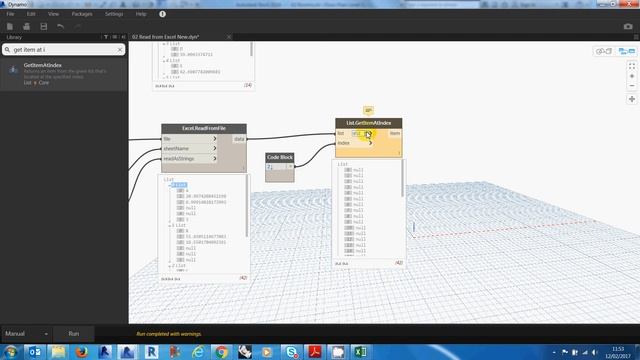Click the Undo toolbar icon
This screenshot has height=360, width=640.
[60, 27]
